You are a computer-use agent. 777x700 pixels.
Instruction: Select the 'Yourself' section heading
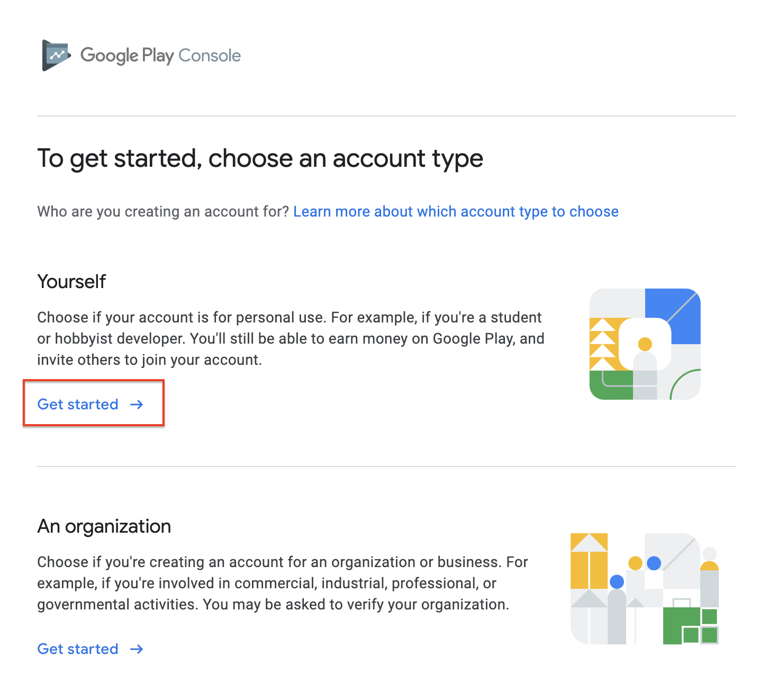tap(71, 282)
